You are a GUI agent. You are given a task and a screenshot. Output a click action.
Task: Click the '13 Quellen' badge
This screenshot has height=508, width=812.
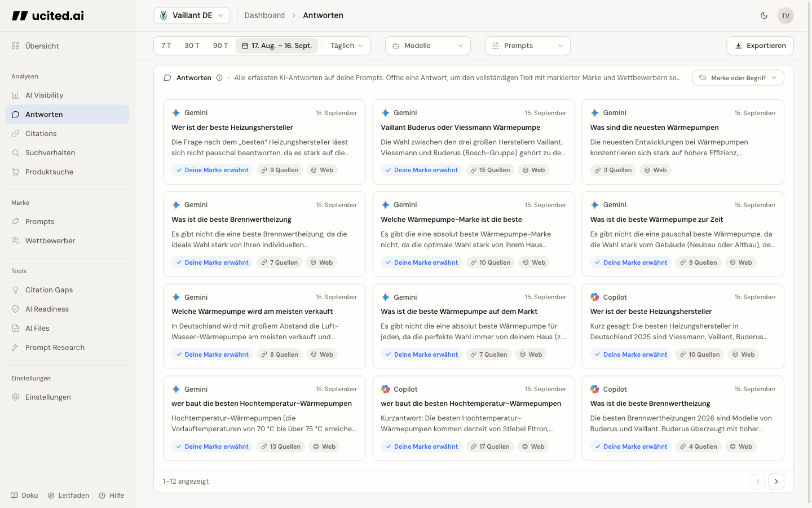coord(281,446)
